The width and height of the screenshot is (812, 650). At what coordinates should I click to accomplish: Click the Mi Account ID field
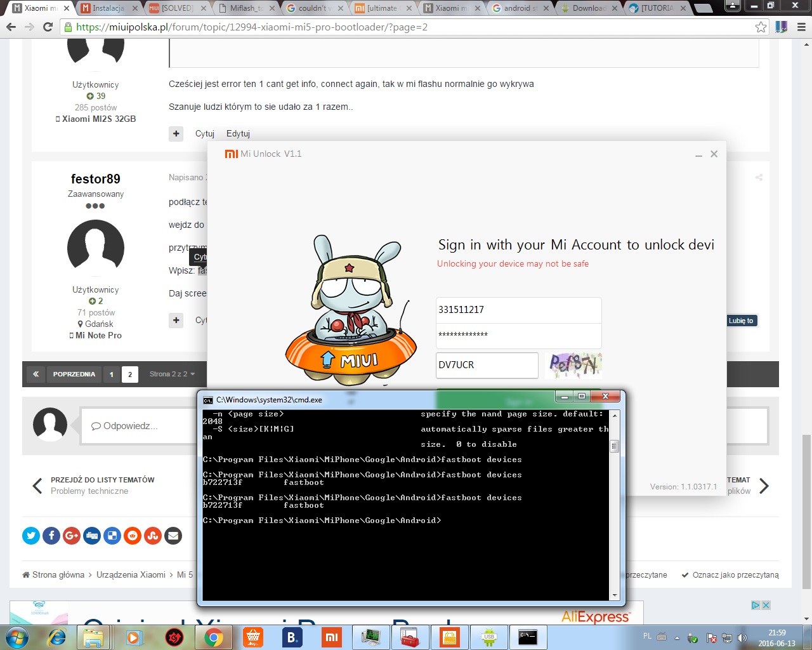(x=518, y=310)
